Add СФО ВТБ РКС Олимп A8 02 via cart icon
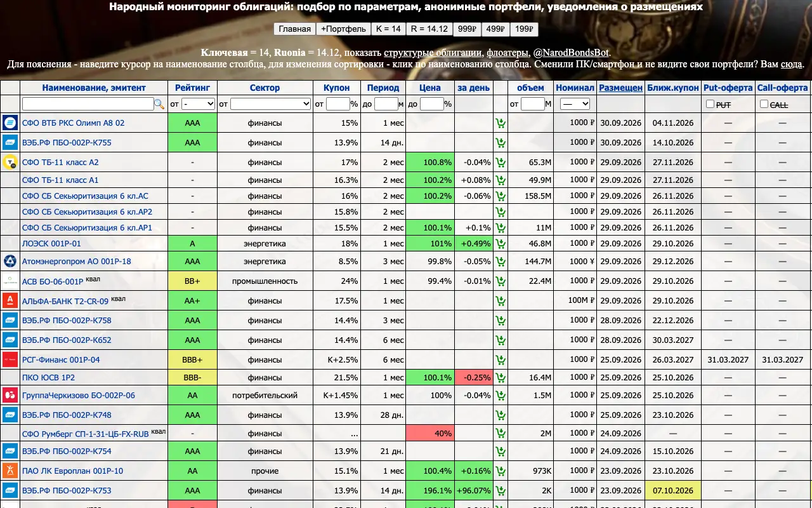 tap(501, 123)
